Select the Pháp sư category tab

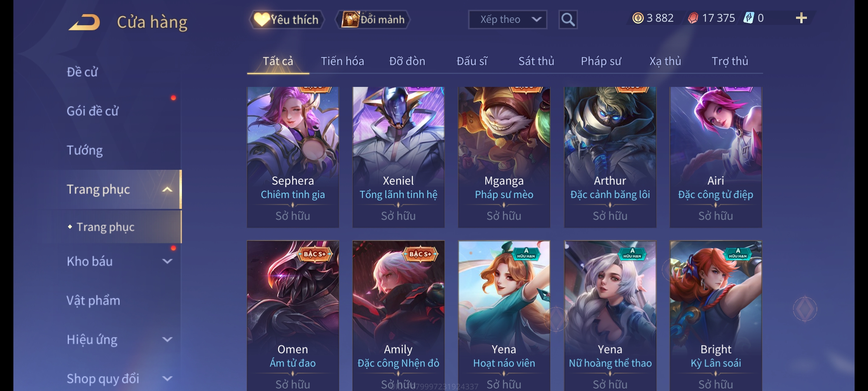[x=601, y=61]
